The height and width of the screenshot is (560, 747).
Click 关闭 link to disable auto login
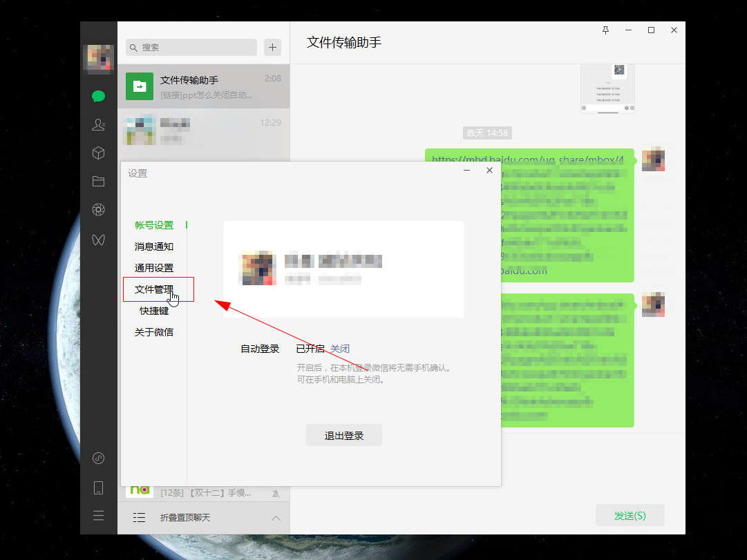(x=340, y=349)
